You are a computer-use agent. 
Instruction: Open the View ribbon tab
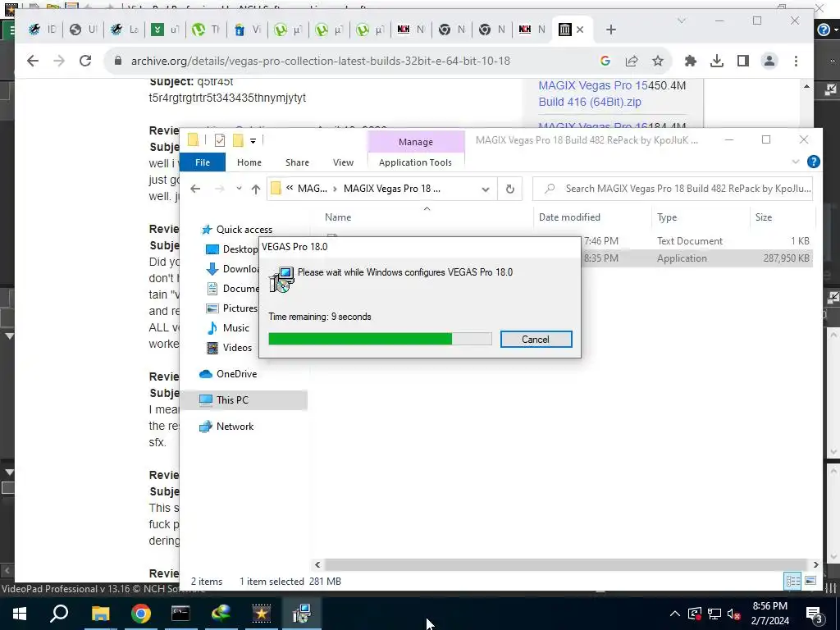pyautogui.click(x=343, y=162)
